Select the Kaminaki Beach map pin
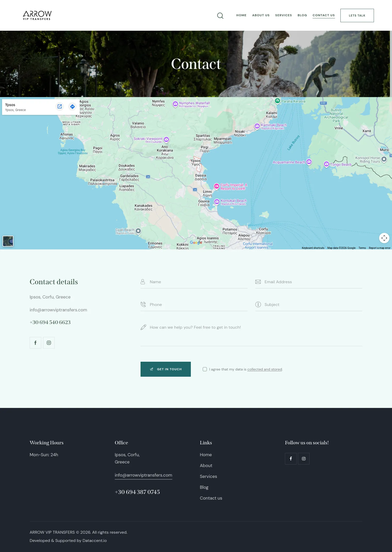This screenshot has width=392, height=552. [x=257, y=126]
